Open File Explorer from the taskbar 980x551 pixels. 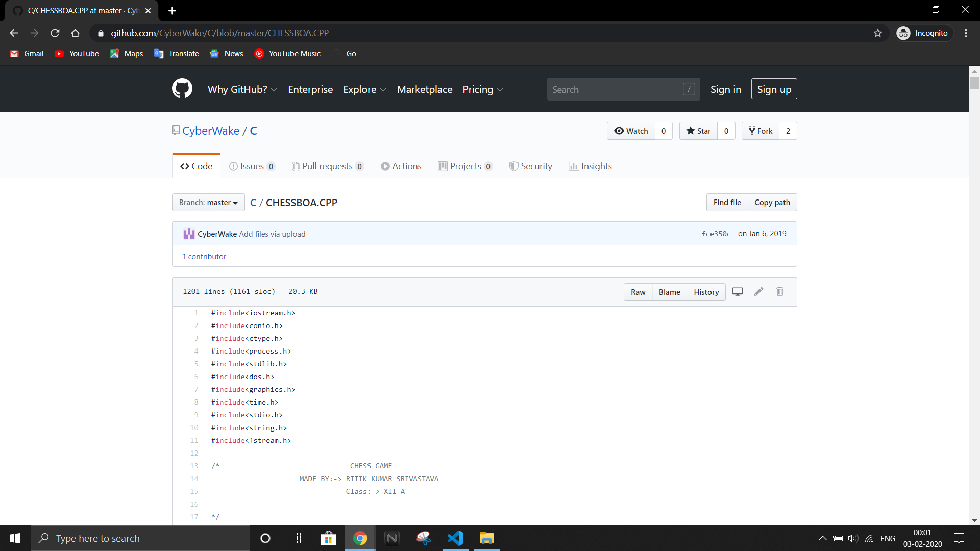pos(487,538)
